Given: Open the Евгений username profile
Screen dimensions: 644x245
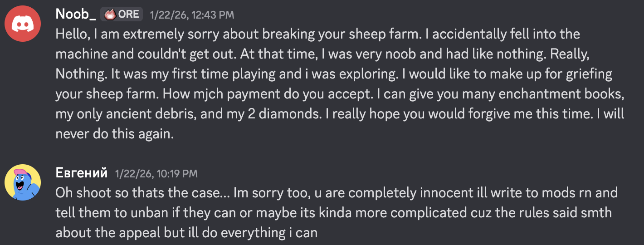Looking at the screenshot, I should [81, 173].
